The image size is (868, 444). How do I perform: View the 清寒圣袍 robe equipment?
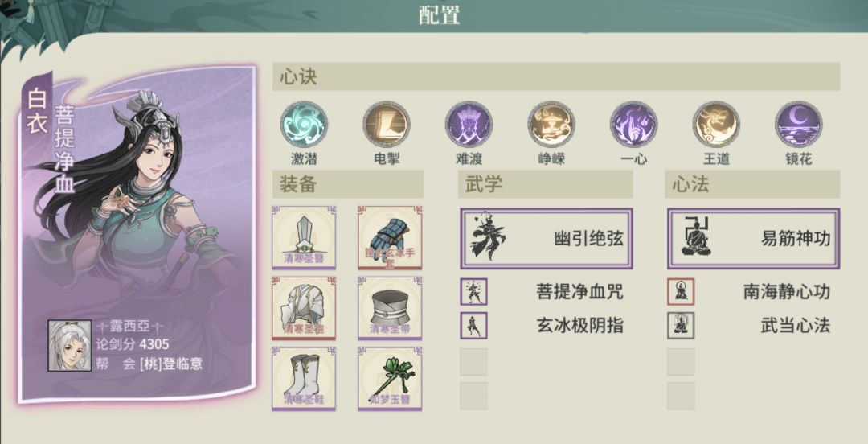click(x=304, y=308)
